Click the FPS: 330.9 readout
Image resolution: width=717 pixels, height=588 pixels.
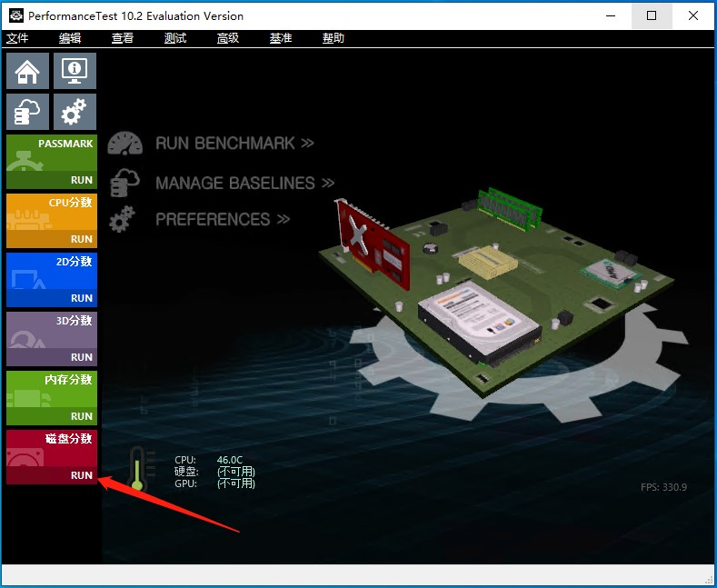[663, 487]
